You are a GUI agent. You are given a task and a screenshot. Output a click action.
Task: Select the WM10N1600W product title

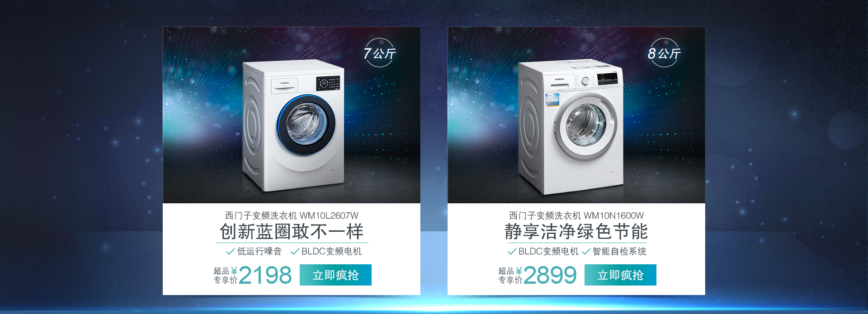coord(576,216)
